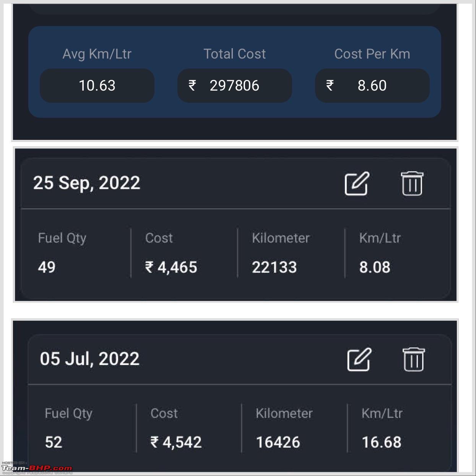
Task: Click the rupee icon in Cost Per Km
Action: click(x=330, y=85)
